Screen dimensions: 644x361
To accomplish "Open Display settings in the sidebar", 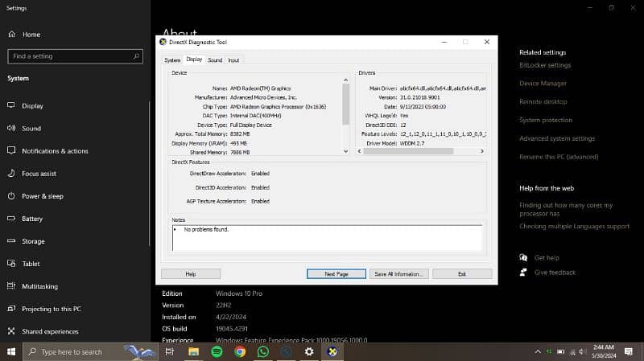I will point(32,105).
